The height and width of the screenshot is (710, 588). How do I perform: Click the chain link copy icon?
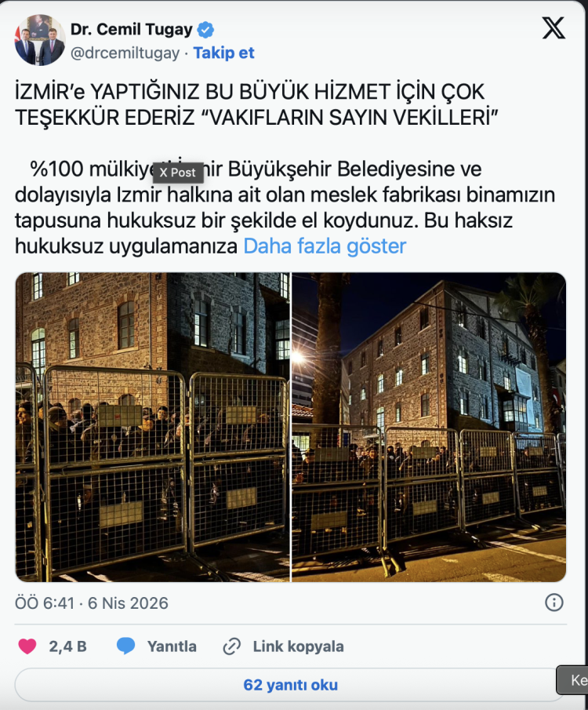click(x=232, y=646)
